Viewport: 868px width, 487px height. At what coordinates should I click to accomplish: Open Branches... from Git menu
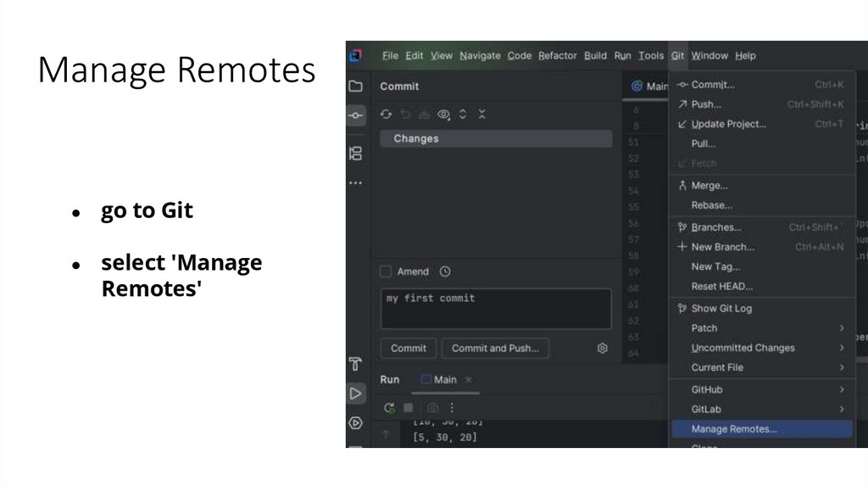pyautogui.click(x=762, y=227)
